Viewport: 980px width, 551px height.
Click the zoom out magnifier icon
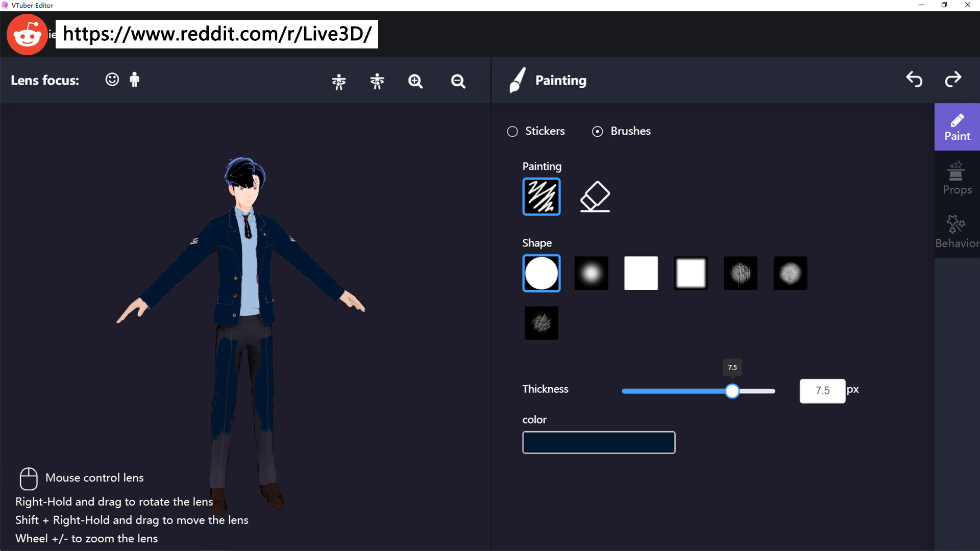click(x=458, y=81)
